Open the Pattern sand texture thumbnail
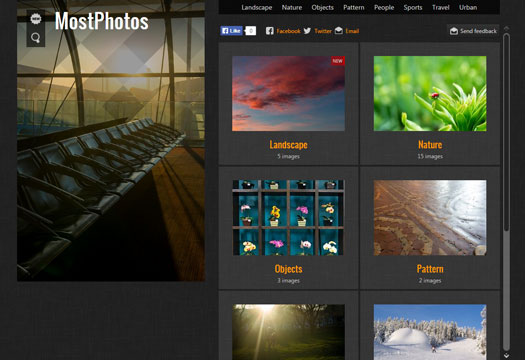This screenshot has width=525, height=360. pyautogui.click(x=430, y=218)
